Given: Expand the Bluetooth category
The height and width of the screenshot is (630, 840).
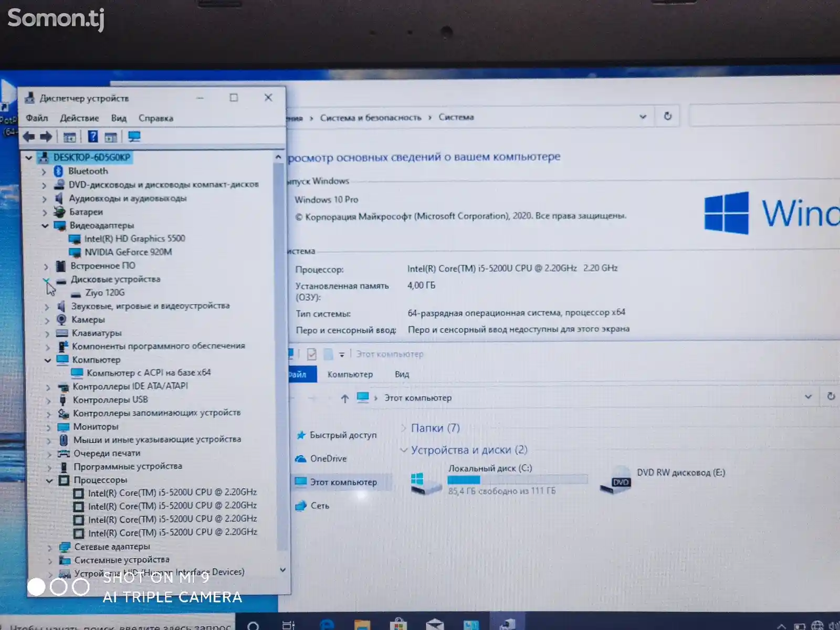Looking at the screenshot, I should pyautogui.click(x=44, y=172).
